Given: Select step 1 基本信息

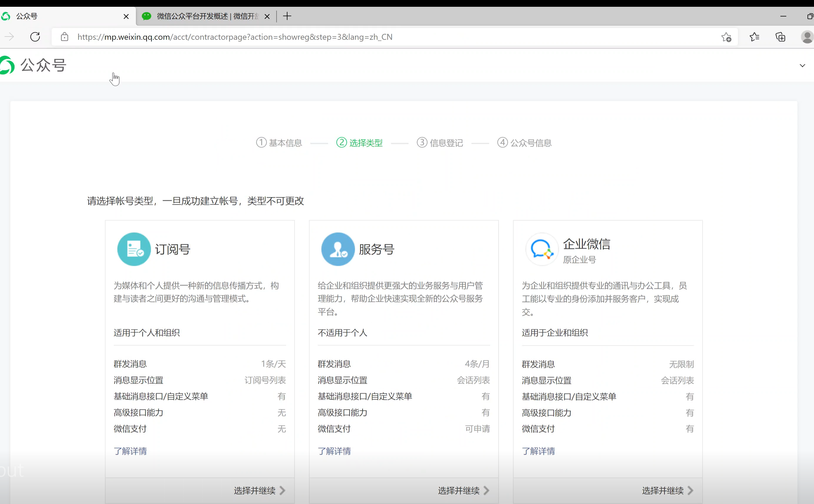Looking at the screenshot, I should 279,143.
